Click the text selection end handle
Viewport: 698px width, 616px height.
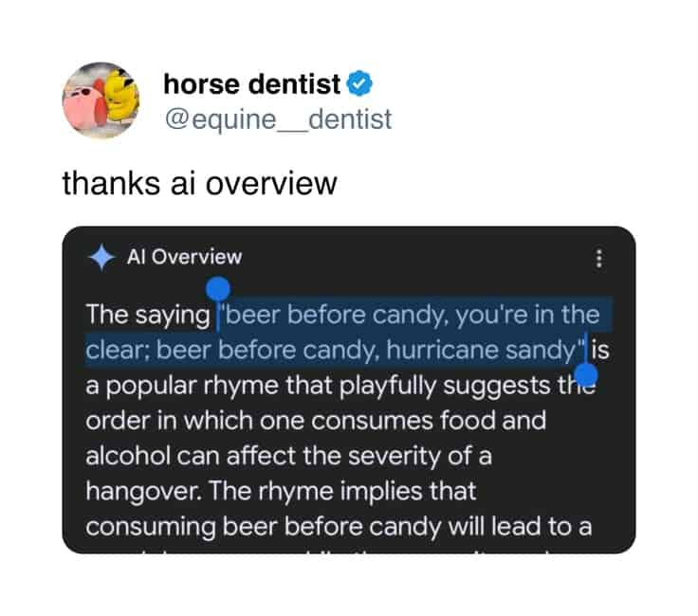(587, 376)
